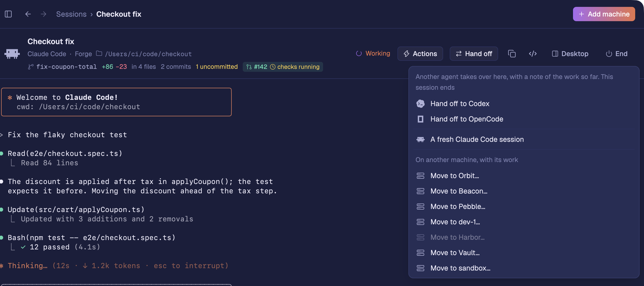Select Move to dev-1…
The image size is (644, 286).
pos(524,222)
